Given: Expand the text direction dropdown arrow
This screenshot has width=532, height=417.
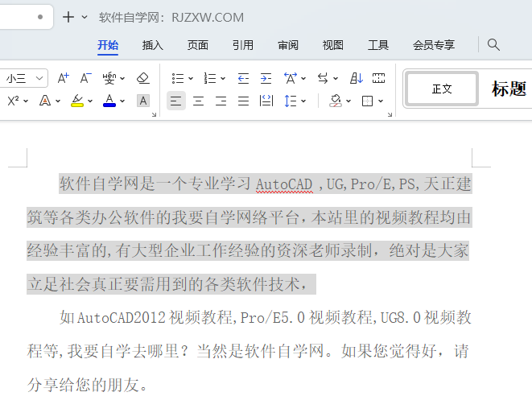Looking at the screenshot, I should tap(336, 79).
